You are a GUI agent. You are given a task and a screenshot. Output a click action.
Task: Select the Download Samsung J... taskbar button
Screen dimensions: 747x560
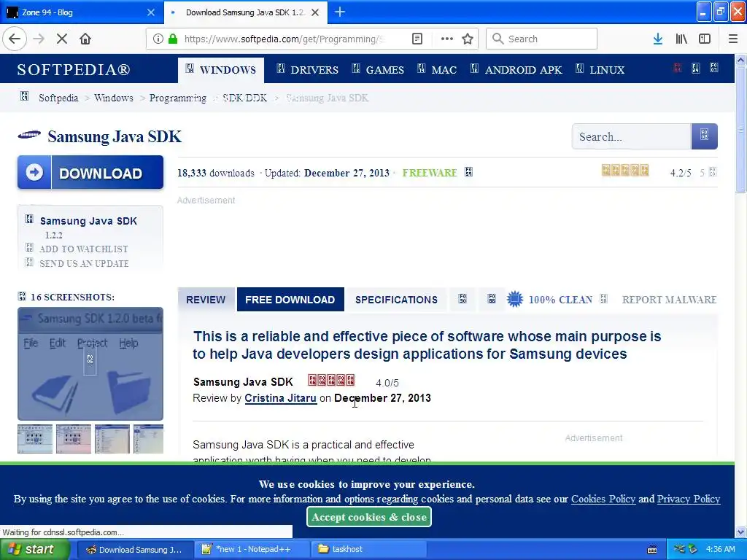(x=135, y=550)
